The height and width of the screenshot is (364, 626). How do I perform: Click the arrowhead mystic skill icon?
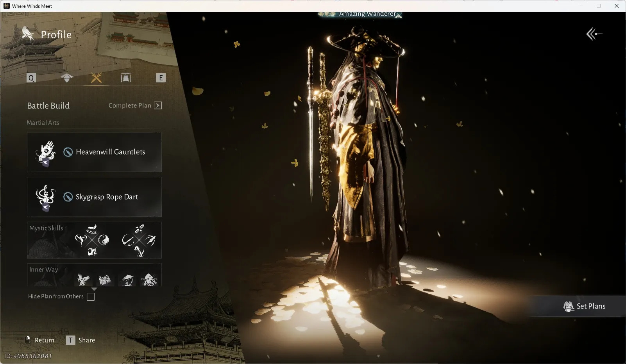pos(150,240)
